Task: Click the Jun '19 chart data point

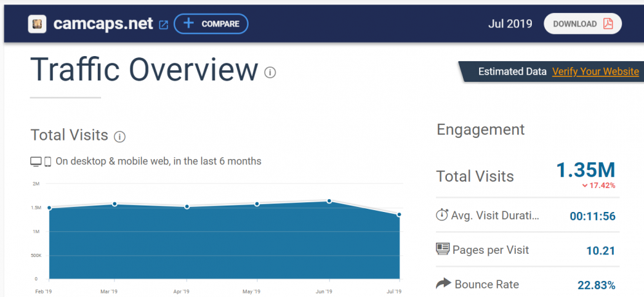Action: (329, 201)
